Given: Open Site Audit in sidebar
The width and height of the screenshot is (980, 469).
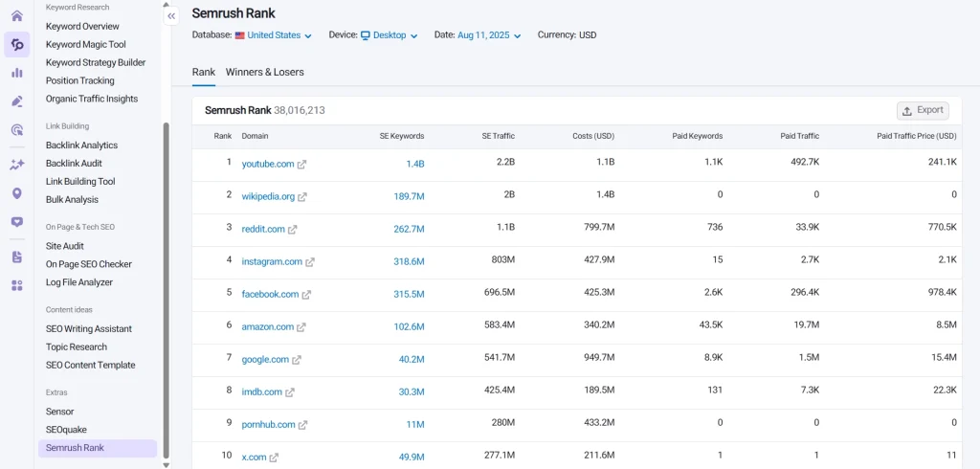Looking at the screenshot, I should click(65, 246).
